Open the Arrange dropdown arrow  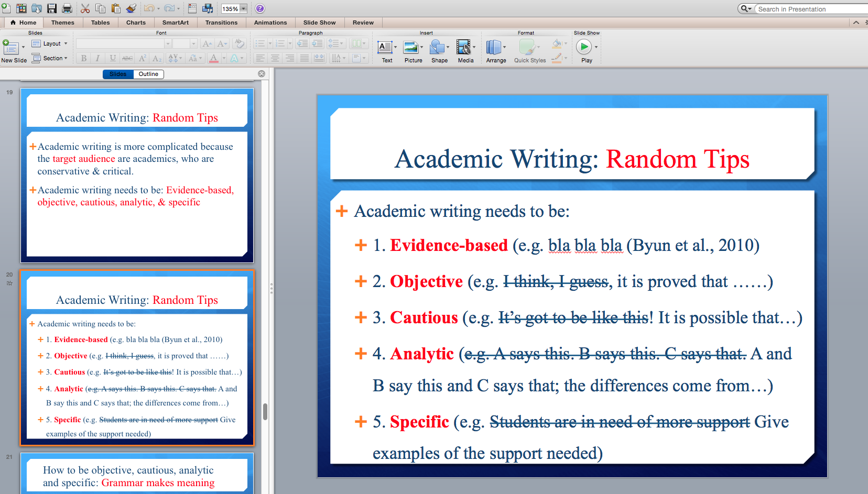pyautogui.click(x=505, y=47)
